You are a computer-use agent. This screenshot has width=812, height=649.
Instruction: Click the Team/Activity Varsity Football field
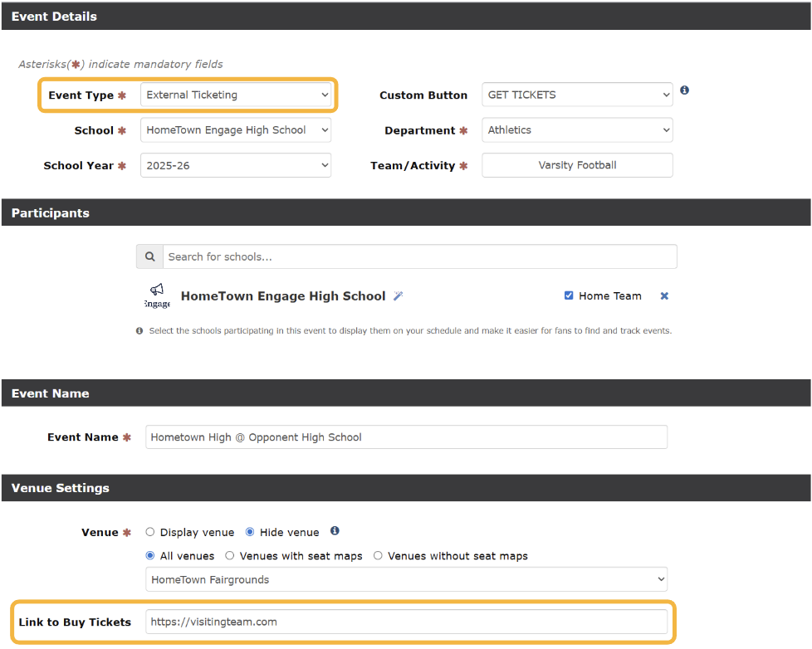[577, 165]
